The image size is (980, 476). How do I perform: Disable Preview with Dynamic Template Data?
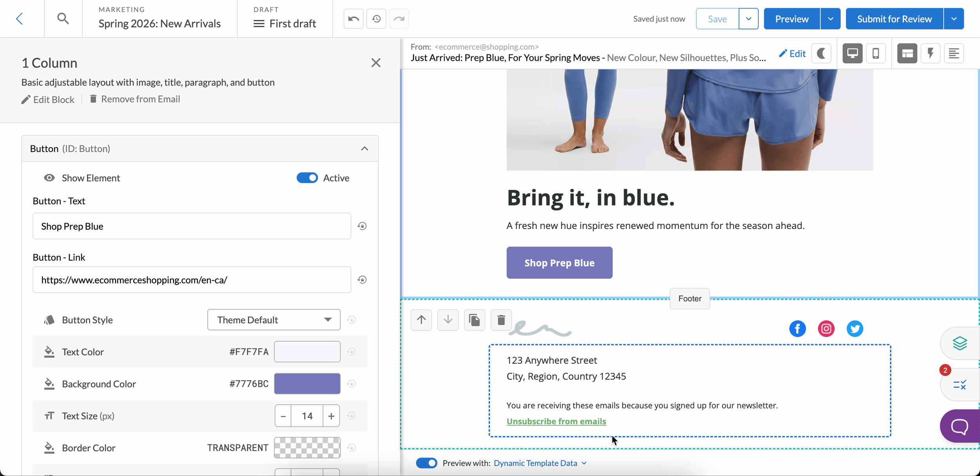click(426, 463)
